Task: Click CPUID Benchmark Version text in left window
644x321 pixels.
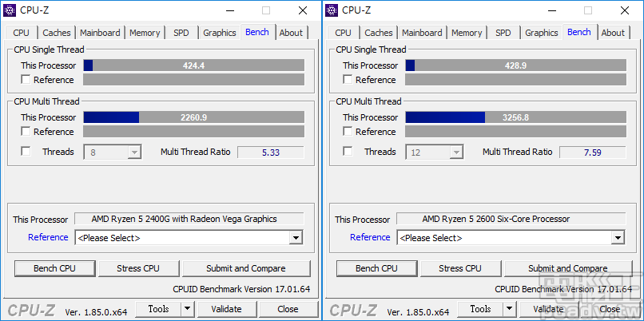Action: (241, 289)
